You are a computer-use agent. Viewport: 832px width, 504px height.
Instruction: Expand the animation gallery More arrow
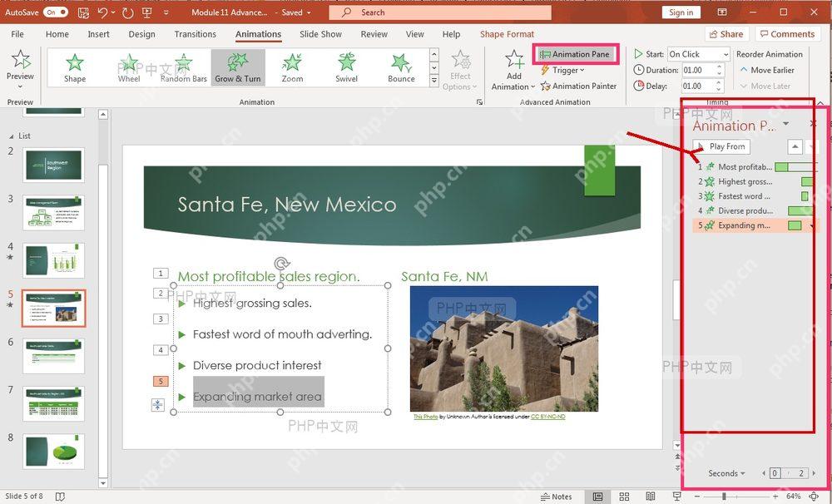point(434,82)
